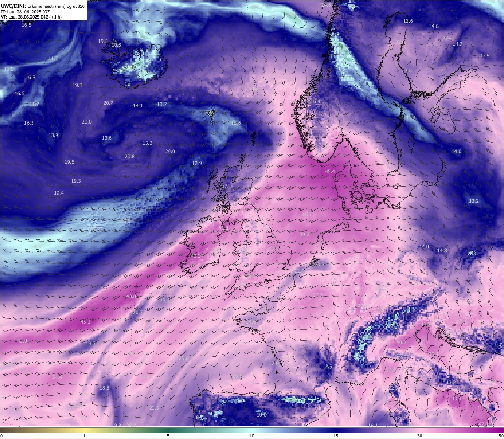Click the 13.9 value on the map

click(53, 135)
